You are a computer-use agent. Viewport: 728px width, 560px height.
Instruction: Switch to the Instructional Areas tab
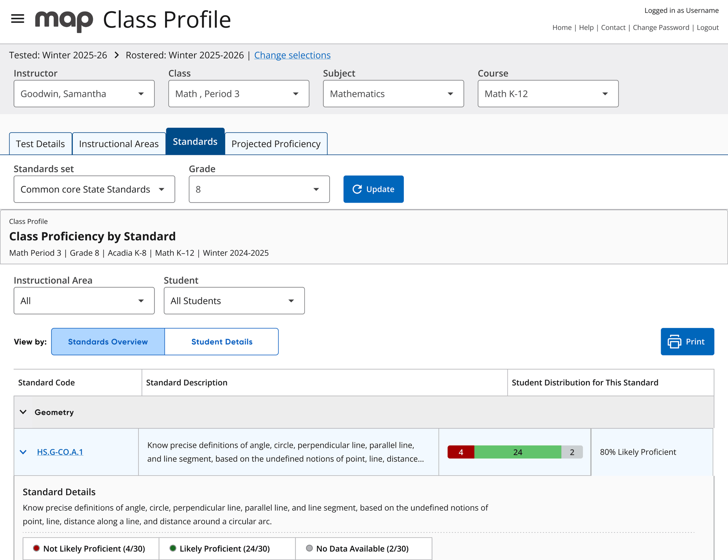tap(119, 144)
